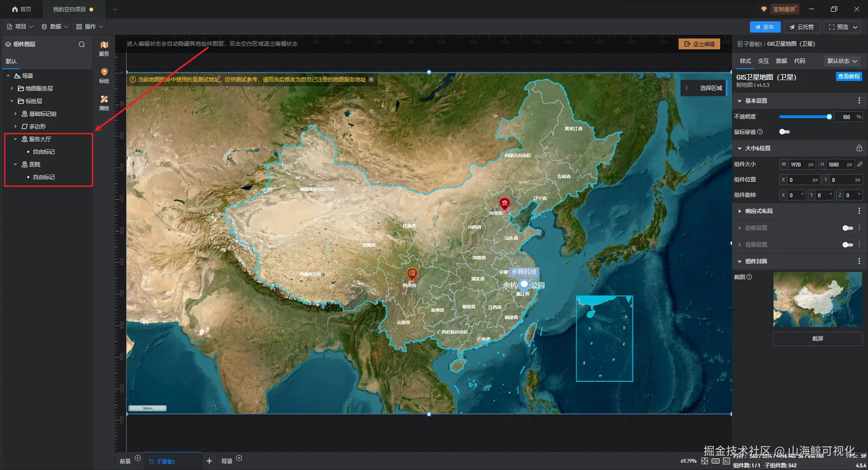Switch to the 交互 tab
868x470 pixels.
(763, 61)
